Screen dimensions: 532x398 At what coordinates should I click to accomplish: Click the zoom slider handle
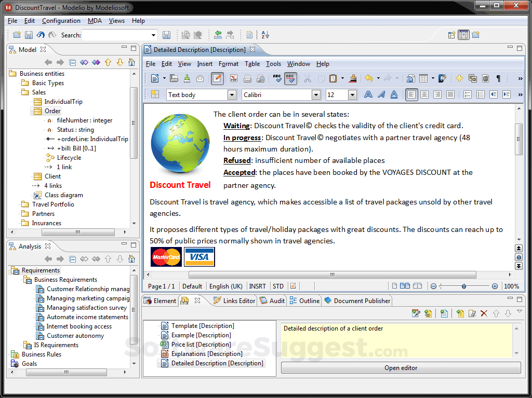pos(464,286)
